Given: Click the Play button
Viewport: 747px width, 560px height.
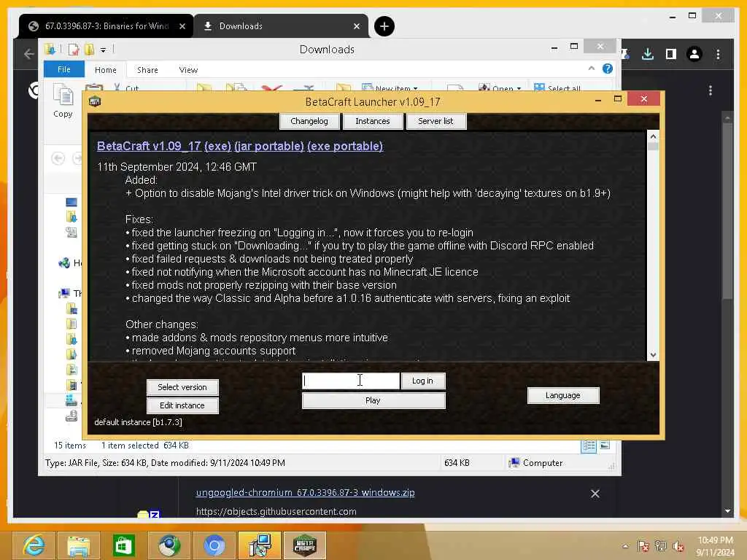Looking at the screenshot, I should coord(373,400).
